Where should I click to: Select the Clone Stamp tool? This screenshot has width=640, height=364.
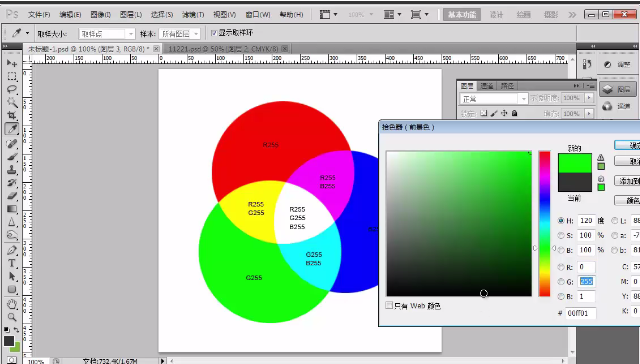[12, 170]
